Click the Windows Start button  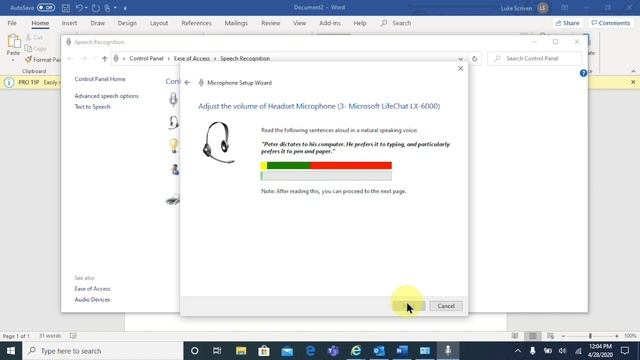tap(11, 351)
